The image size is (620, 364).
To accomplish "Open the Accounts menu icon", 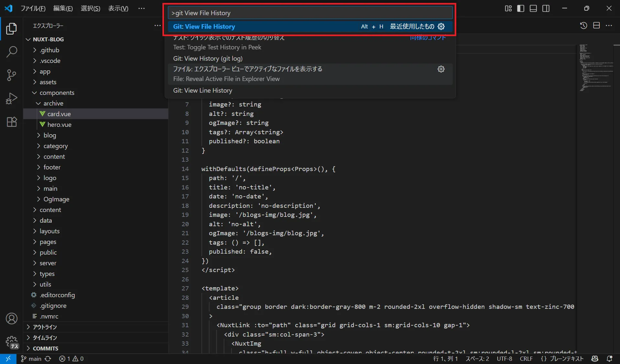I will [12, 318].
